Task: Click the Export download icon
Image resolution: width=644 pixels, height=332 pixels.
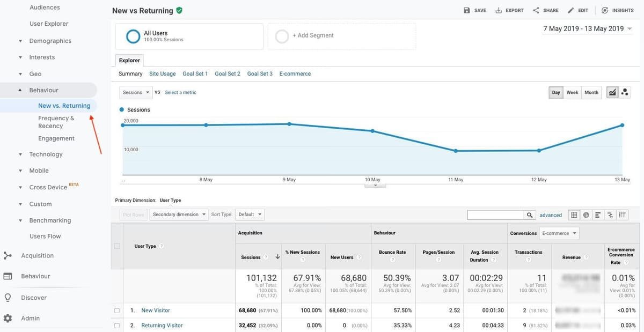Action: point(498,10)
